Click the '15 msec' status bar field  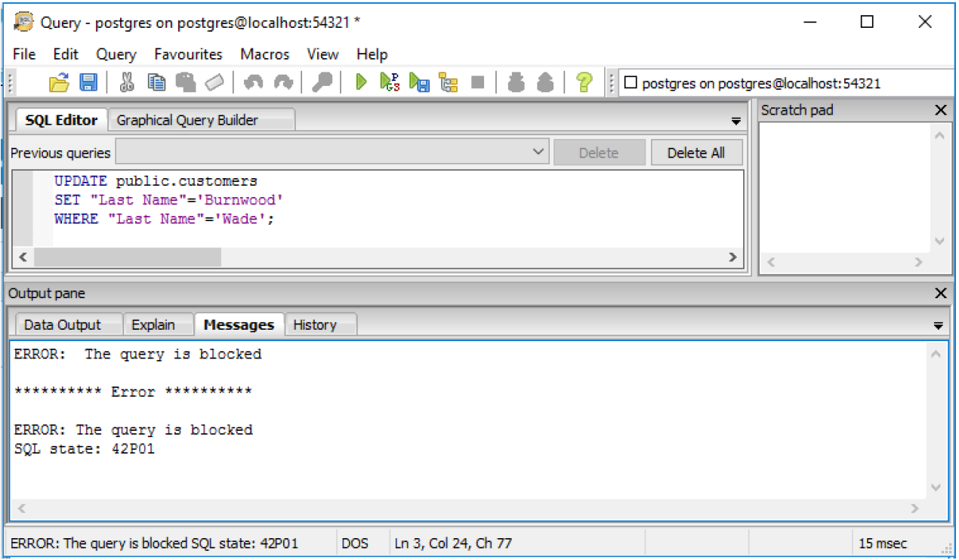[883, 543]
